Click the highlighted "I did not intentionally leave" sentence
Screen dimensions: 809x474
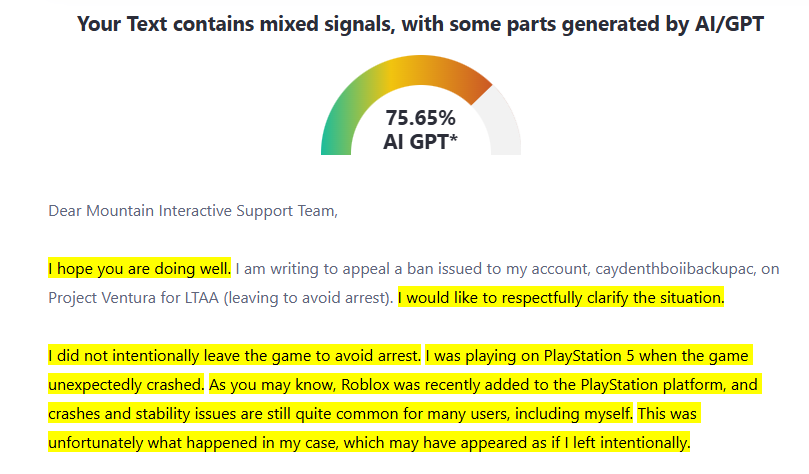tap(235, 355)
